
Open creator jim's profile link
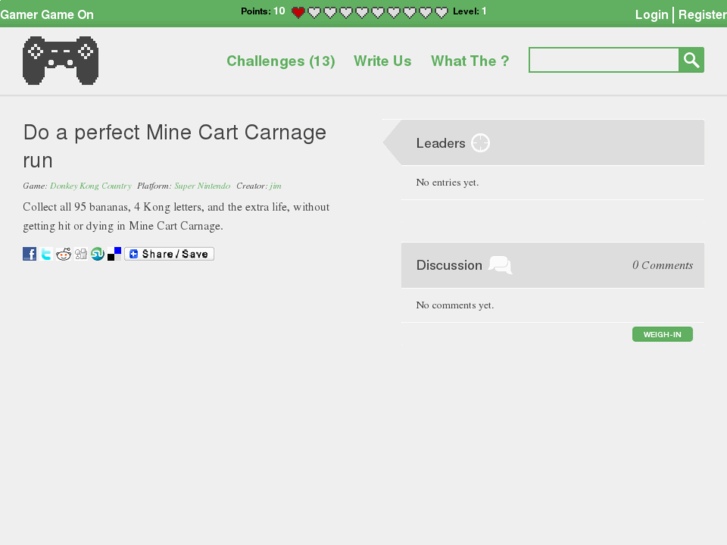(x=275, y=186)
